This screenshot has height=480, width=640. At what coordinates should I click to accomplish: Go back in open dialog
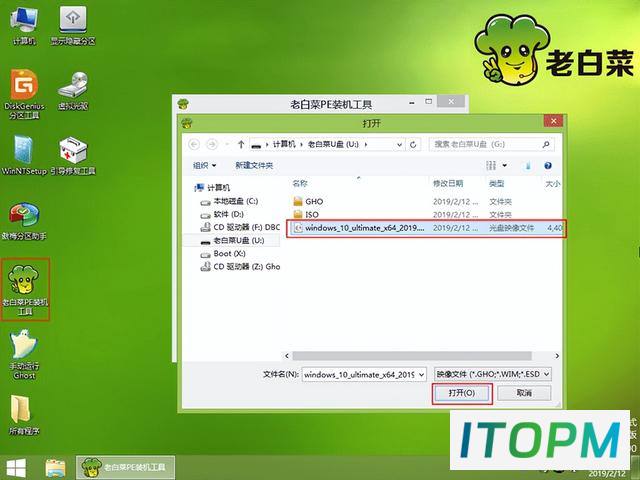[x=194, y=144]
